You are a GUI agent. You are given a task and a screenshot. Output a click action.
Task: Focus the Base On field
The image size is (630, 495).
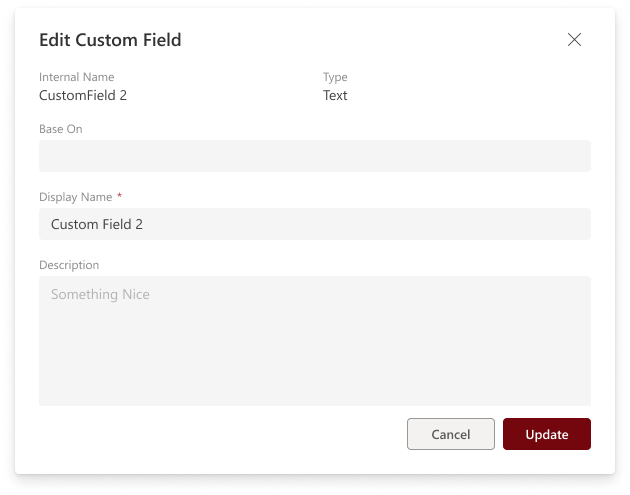[314, 156]
